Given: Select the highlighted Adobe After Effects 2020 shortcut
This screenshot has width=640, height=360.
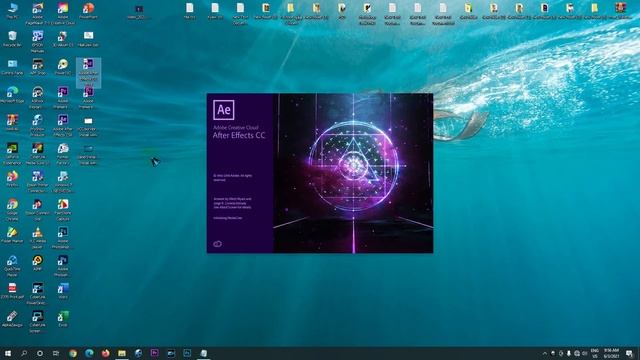Looking at the screenshot, I should (88, 73).
